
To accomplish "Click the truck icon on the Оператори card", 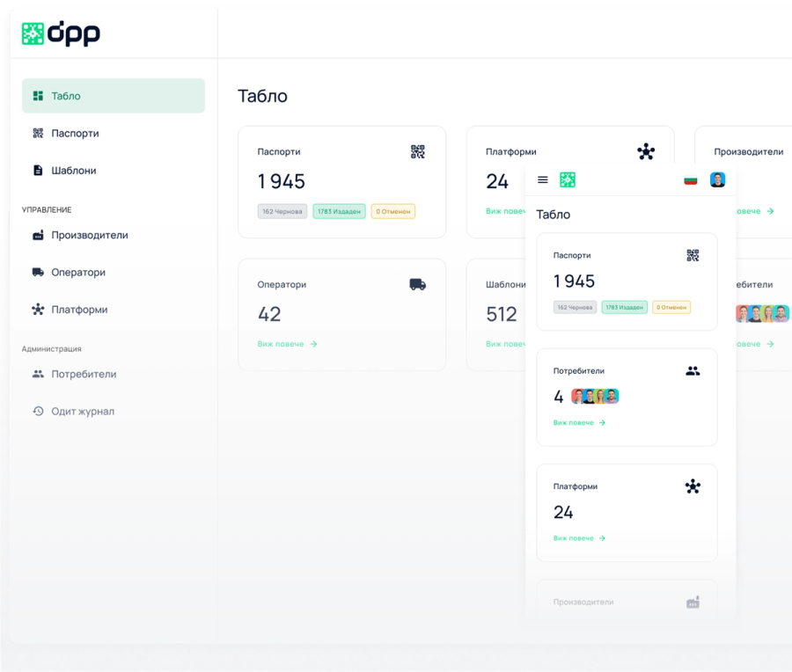I will pyautogui.click(x=418, y=284).
